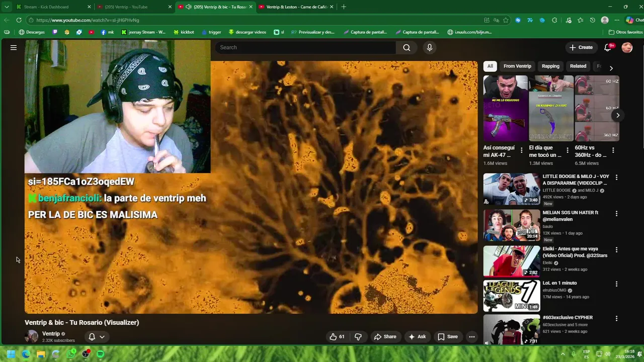Open the descargar videos bookmark

pyautogui.click(x=247, y=32)
